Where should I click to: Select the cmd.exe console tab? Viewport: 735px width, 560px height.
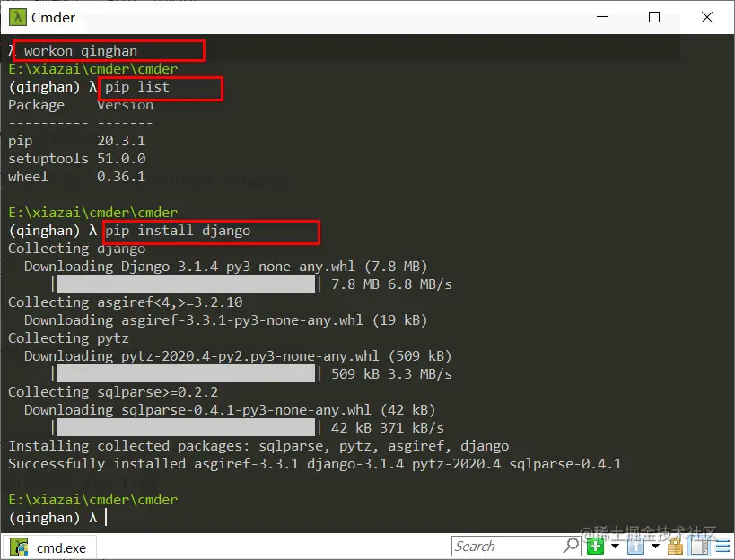(x=49, y=547)
